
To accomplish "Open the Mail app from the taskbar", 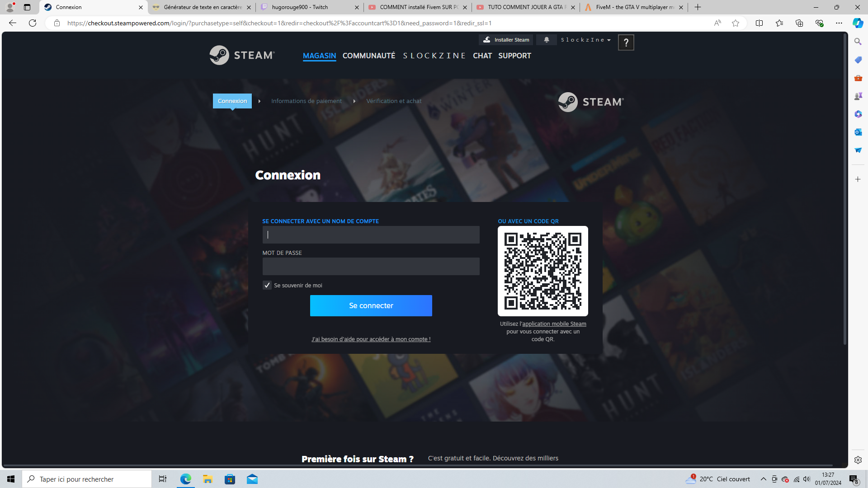I will [252, 479].
